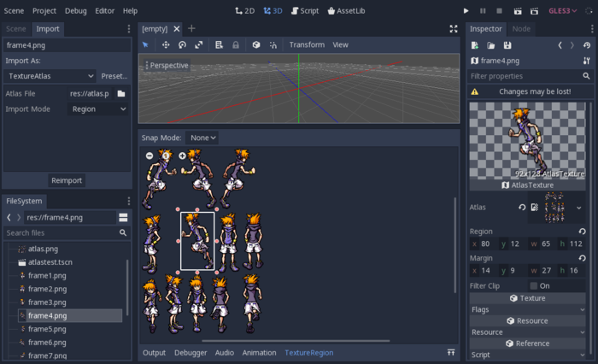Show list of selectable nodes

pos(219,44)
